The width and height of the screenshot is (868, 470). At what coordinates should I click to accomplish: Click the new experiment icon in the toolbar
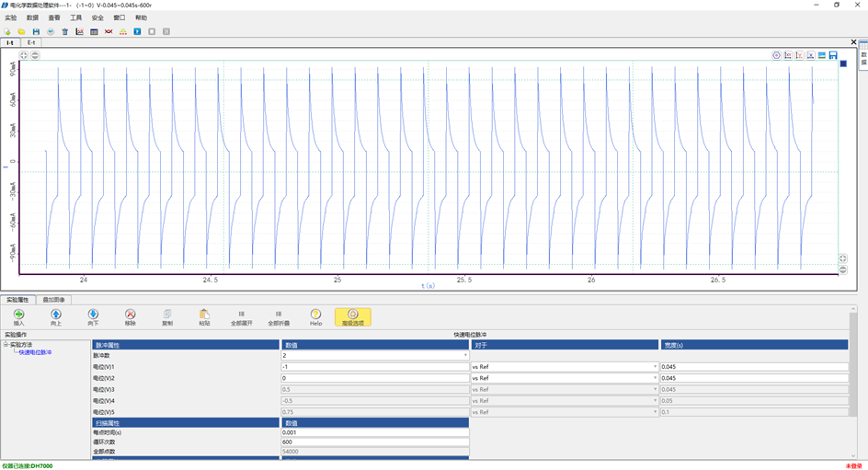point(7,31)
